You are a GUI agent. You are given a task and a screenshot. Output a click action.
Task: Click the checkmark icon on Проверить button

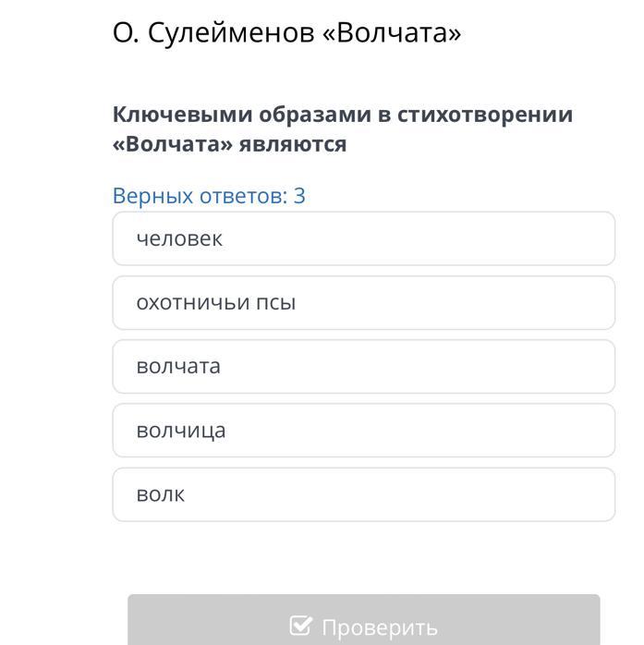tap(301, 626)
